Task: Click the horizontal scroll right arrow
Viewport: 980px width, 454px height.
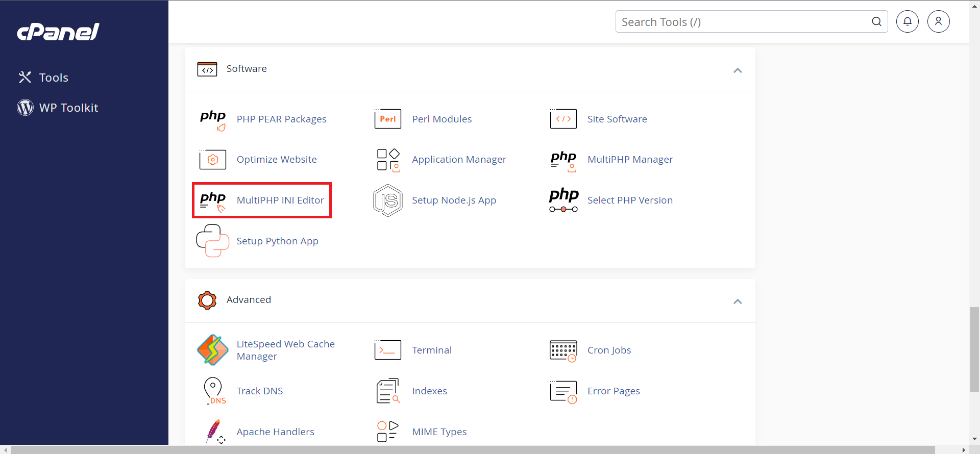Action: tap(964, 450)
